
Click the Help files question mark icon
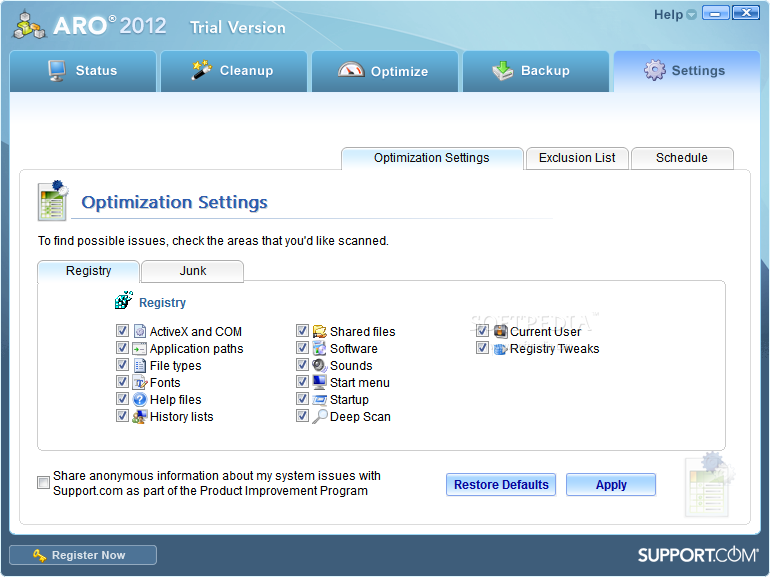click(140, 399)
